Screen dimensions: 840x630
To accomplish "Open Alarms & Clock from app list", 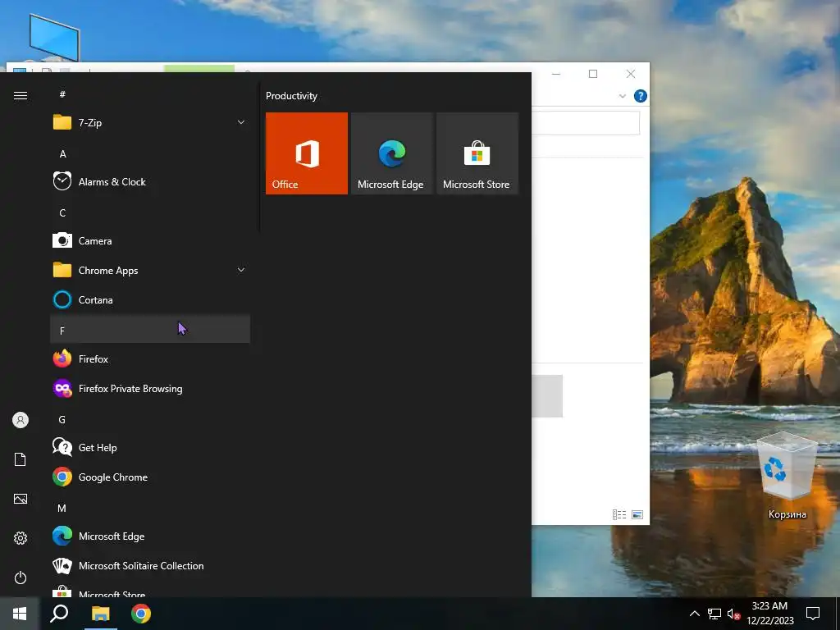I will (150, 181).
